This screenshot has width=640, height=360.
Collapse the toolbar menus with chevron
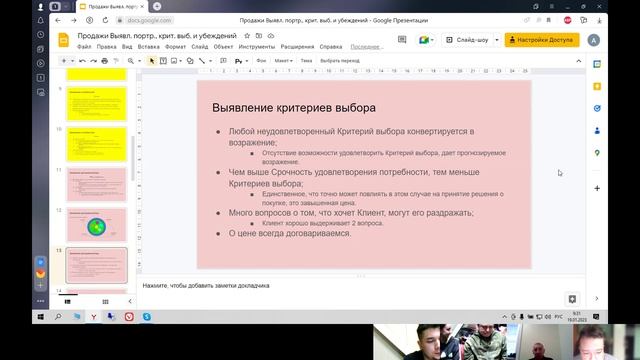point(579,61)
